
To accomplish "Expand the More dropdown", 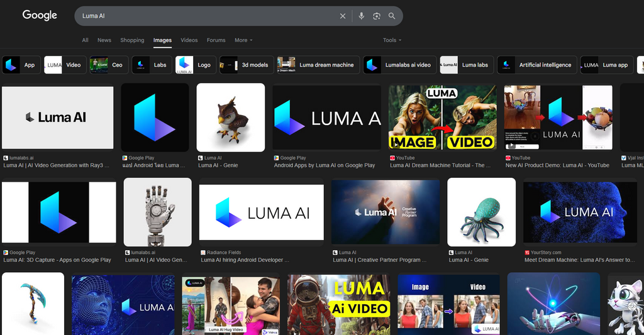I will point(243,40).
